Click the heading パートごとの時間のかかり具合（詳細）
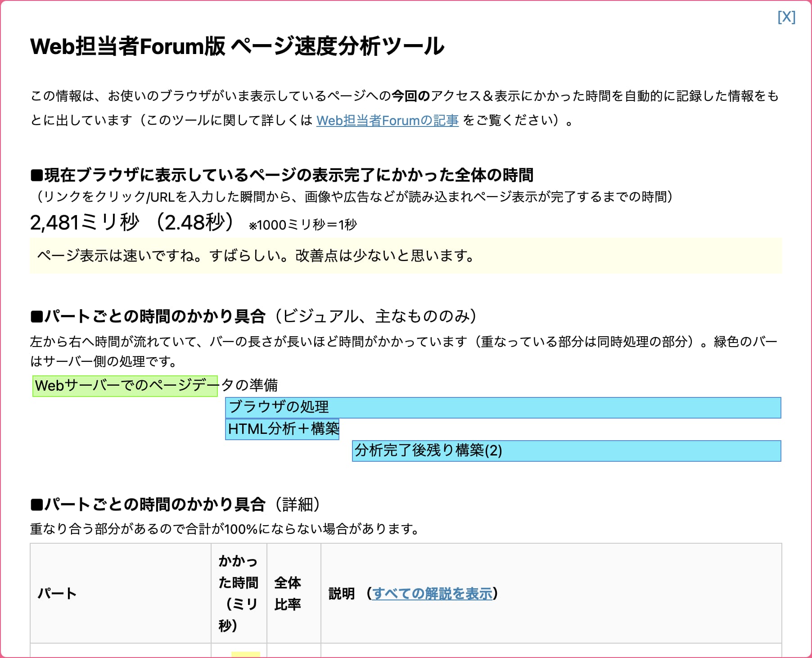This screenshot has height=658, width=812. click(176, 504)
